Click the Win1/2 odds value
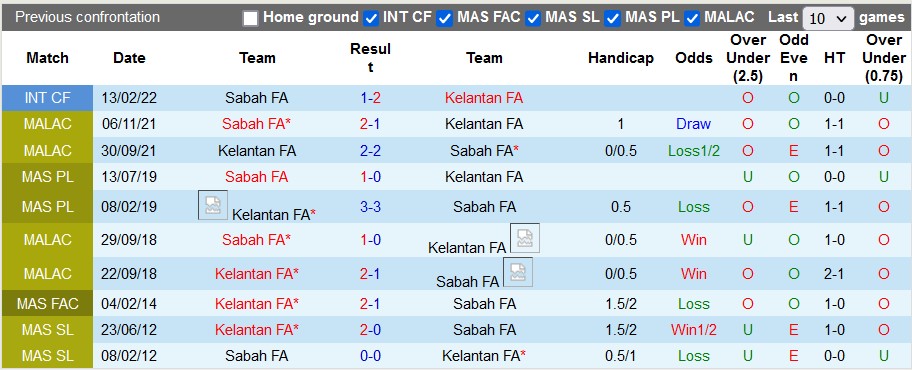The width and height of the screenshot is (912, 370). click(694, 330)
